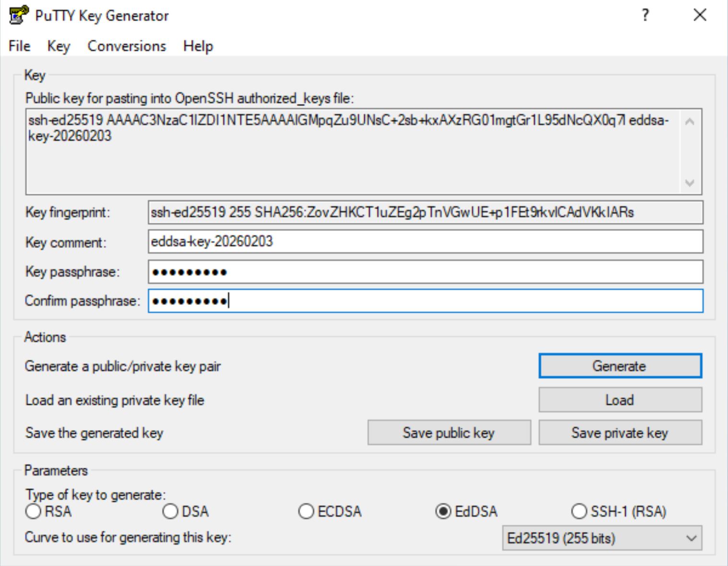Viewport: 728px width, 566px height.
Task: Click the Save public key button
Action: coord(449,433)
